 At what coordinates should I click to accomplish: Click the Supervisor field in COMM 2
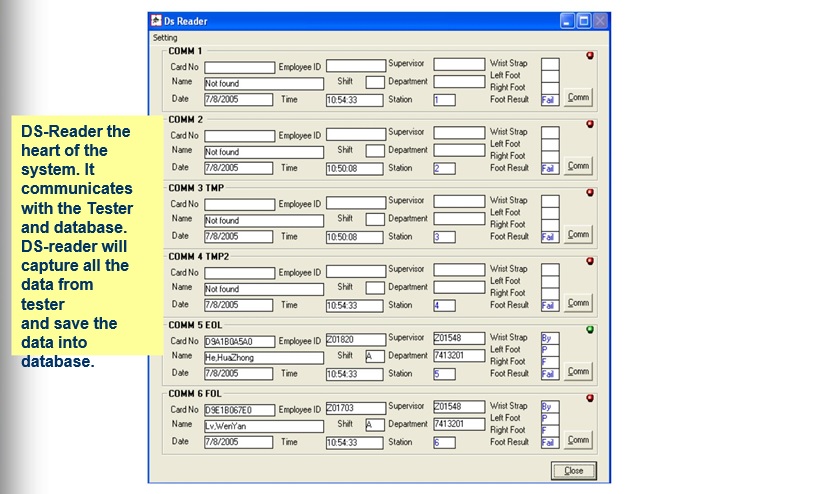point(459,134)
